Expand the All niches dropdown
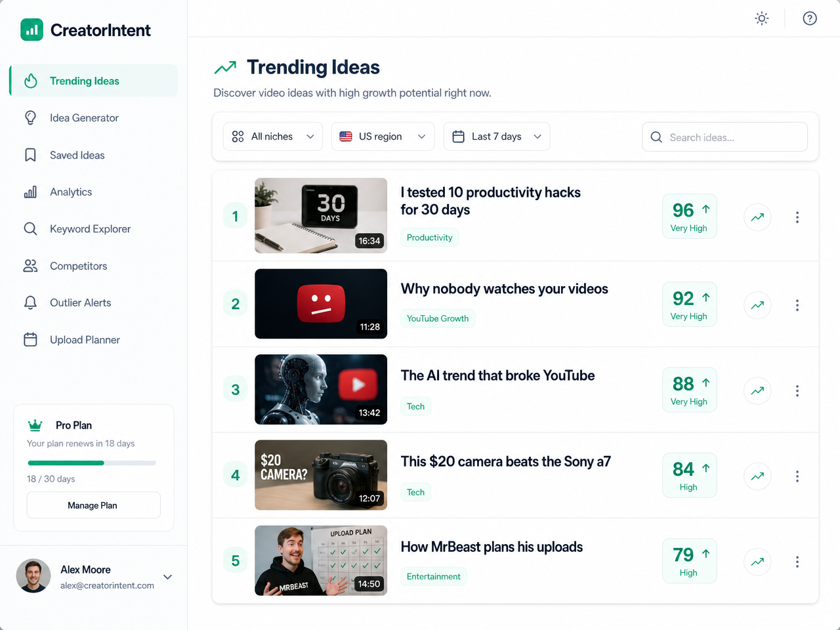Image resolution: width=840 pixels, height=630 pixels. (273, 136)
